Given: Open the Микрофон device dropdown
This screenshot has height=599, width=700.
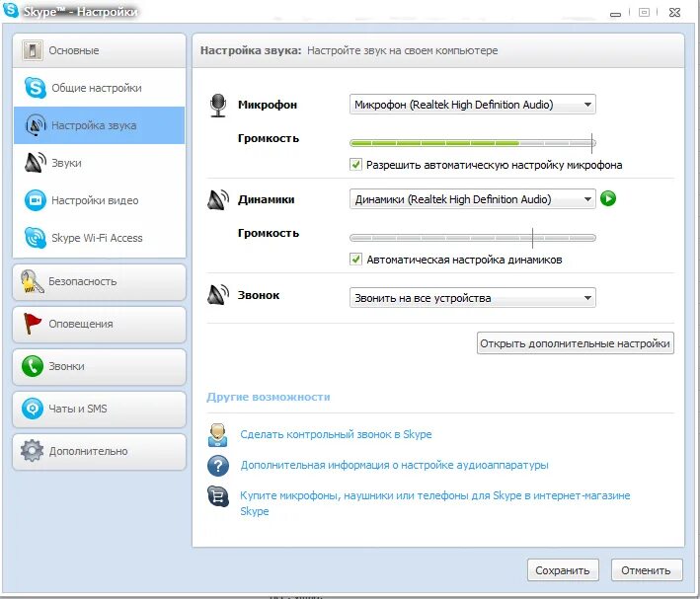Looking at the screenshot, I should (x=472, y=105).
